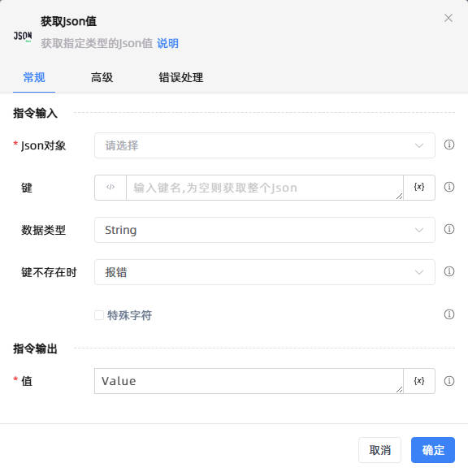Open the 错误处理 tab
Viewport: 468px width, 476px height.
tap(180, 78)
